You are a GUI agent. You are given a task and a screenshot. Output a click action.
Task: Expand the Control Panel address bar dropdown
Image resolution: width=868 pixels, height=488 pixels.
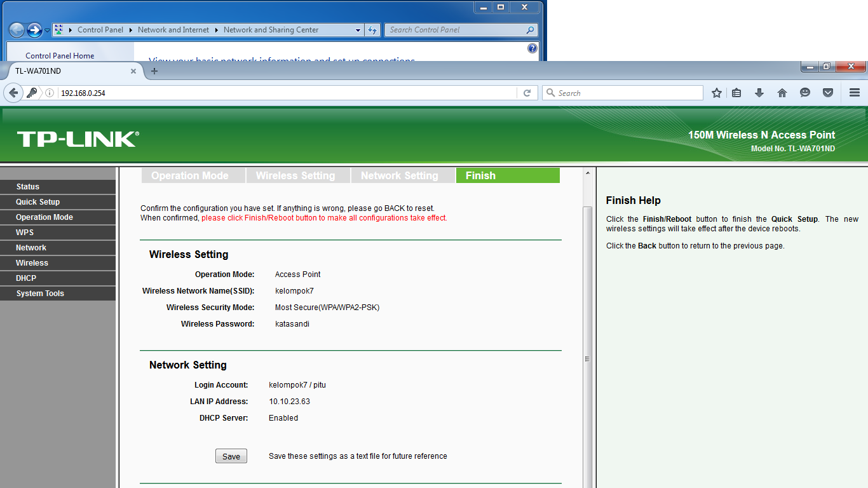(x=358, y=29)
